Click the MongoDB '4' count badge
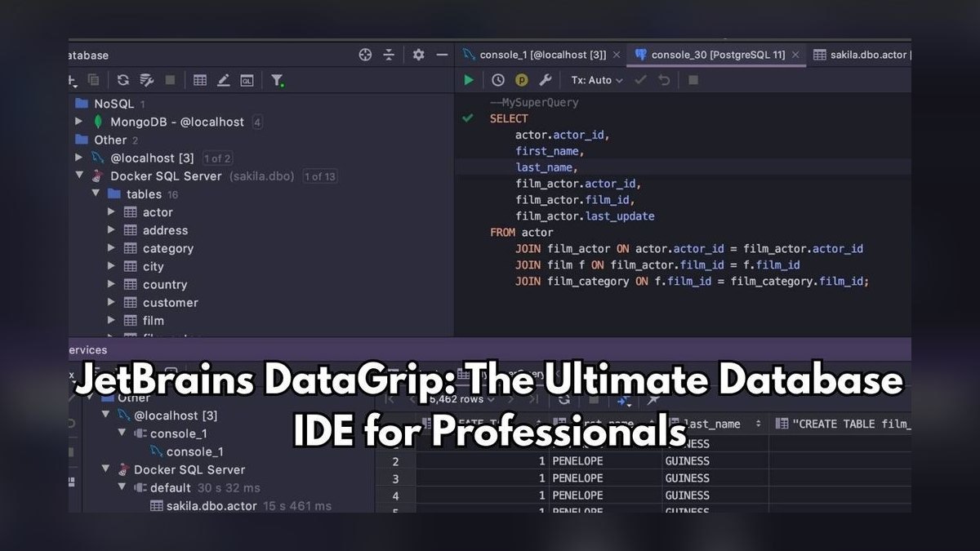The height and width of the screenshot is (551, 980). (x=257, y=122)
